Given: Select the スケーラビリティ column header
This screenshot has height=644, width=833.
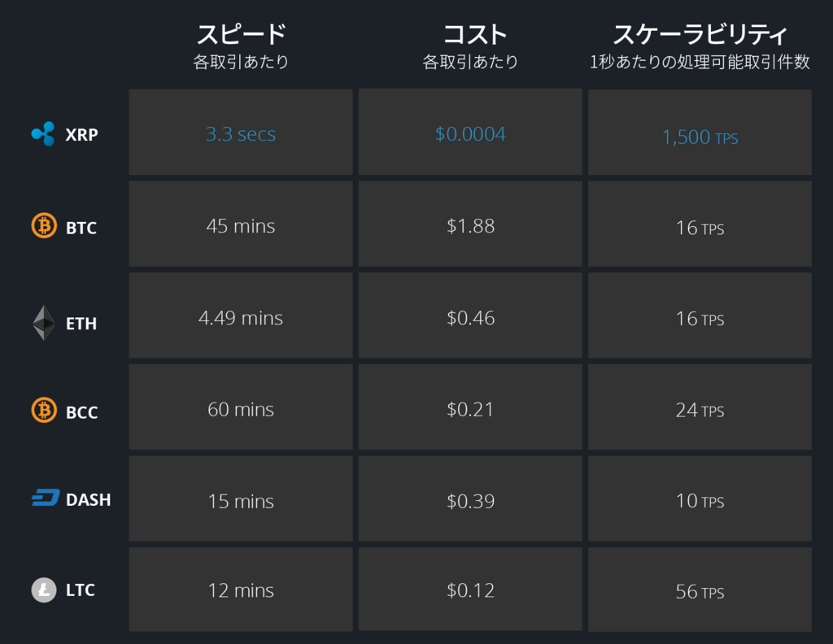Looking at the screenshot, I should (x=700, y=34).
